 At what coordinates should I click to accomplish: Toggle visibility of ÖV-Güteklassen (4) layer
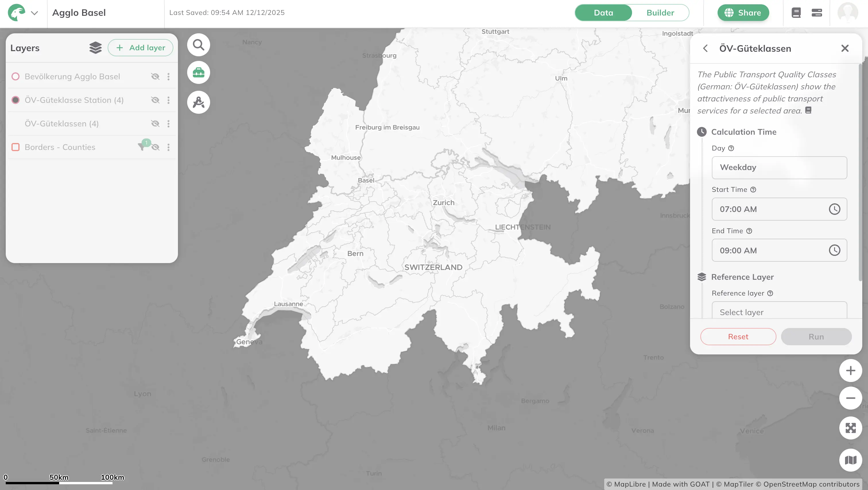point(155,124)
